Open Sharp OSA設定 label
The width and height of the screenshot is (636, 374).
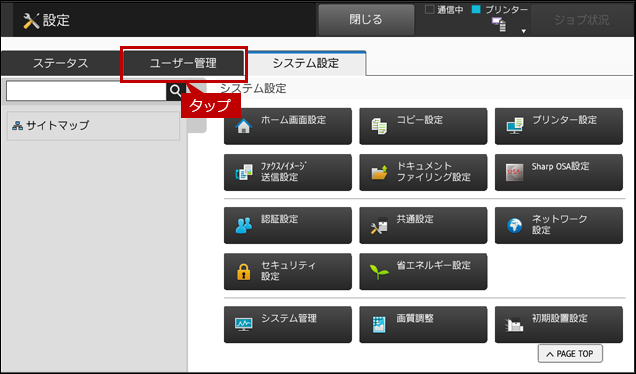point(560,166)
